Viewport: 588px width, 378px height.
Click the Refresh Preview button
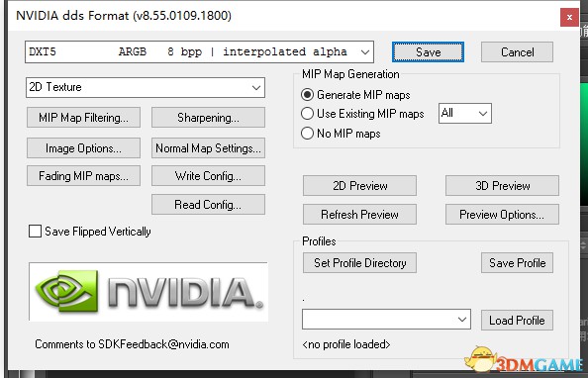pos(359,214)
